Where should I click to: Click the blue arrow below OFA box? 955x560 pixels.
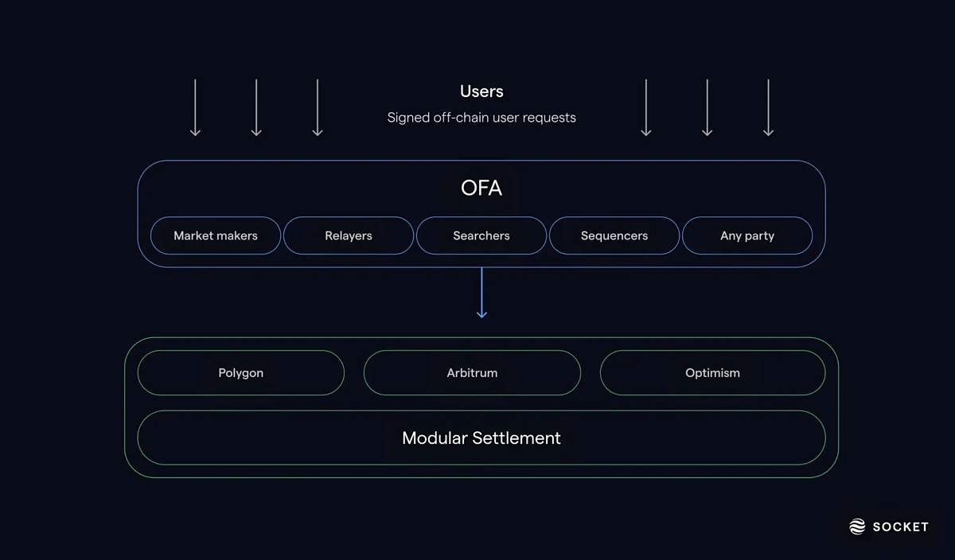pyautogui.click(x=481, y=293)
